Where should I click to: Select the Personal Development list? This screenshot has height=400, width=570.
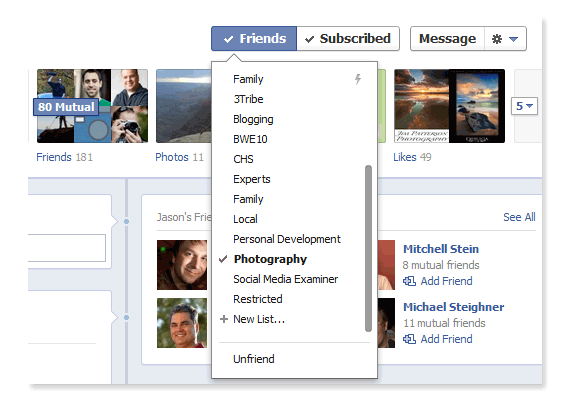287,239
